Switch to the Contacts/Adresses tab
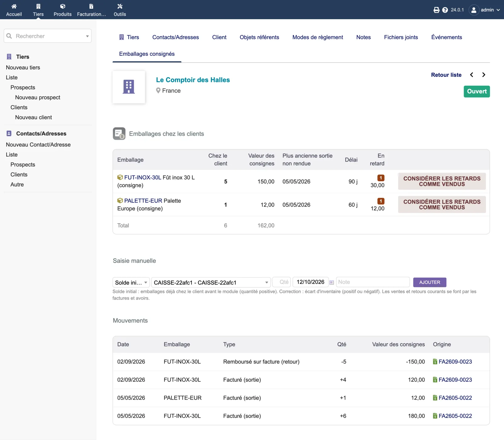The width and height of the screenshot is (504, 440). pyautogui.click(x=175, y=37)
